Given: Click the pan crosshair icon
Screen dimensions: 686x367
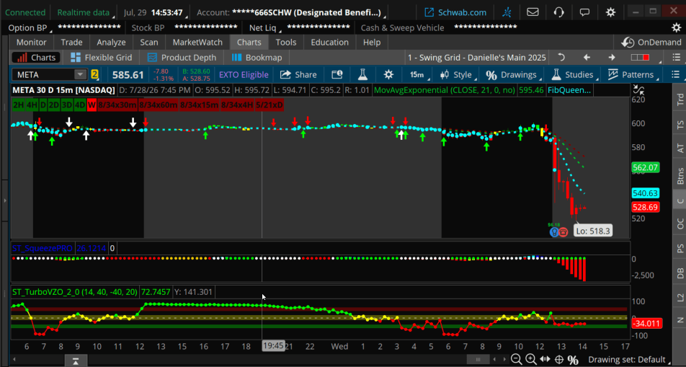Looking at the screenshot, I should (x=559, y=359).
